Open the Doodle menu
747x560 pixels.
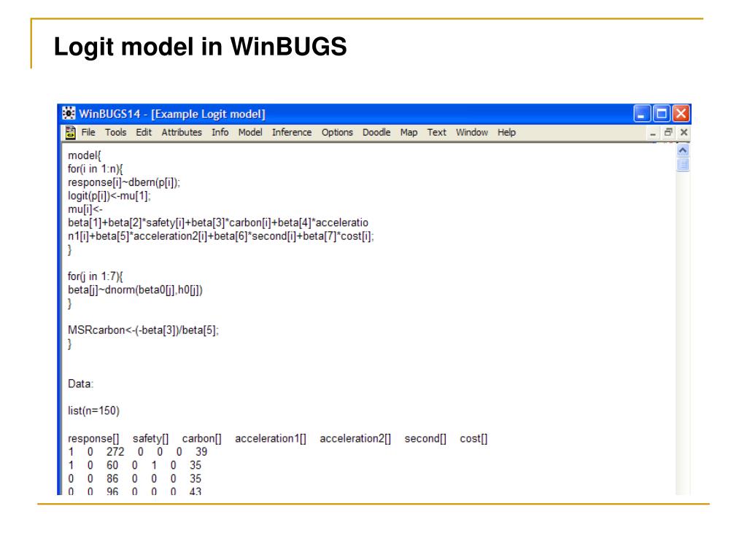(x=376, y=133)
